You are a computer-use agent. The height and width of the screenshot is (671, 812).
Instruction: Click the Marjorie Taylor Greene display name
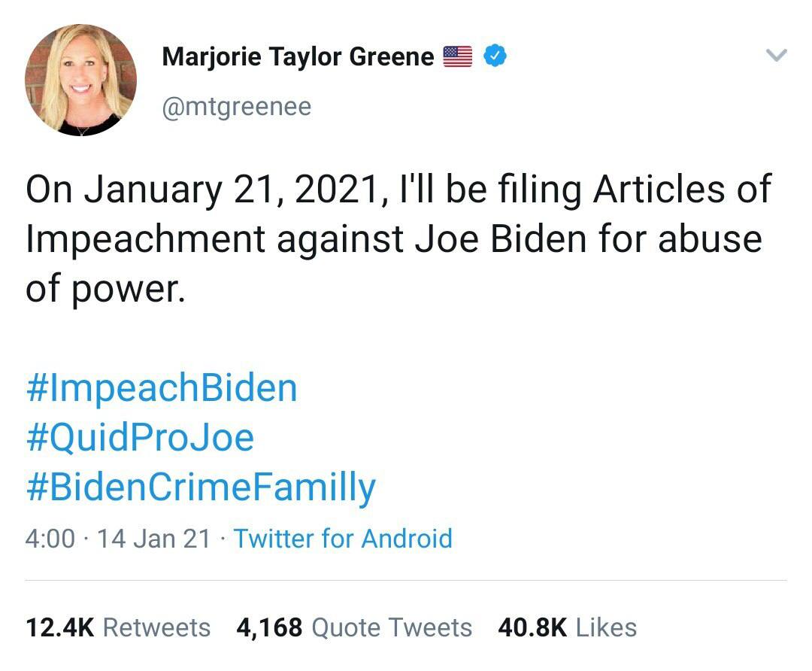coord(298,56)
